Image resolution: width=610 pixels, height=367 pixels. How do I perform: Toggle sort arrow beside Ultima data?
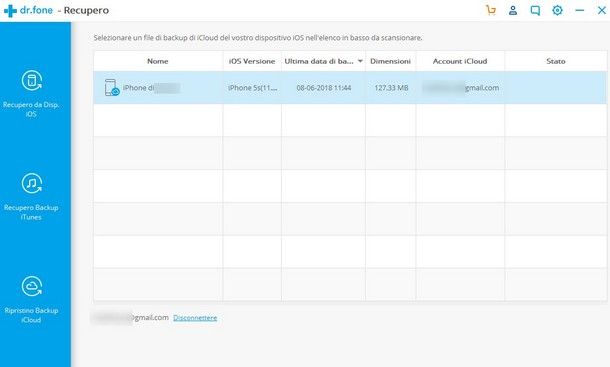pyautogui.click(x=360, y=61)
